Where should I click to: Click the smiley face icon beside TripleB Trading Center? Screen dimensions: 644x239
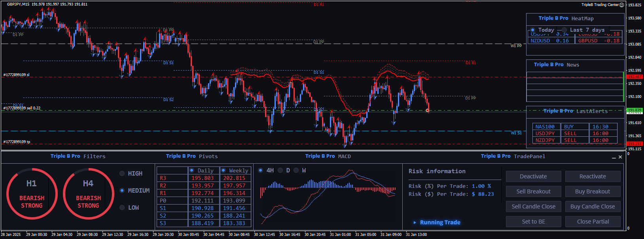click(621, 5)
